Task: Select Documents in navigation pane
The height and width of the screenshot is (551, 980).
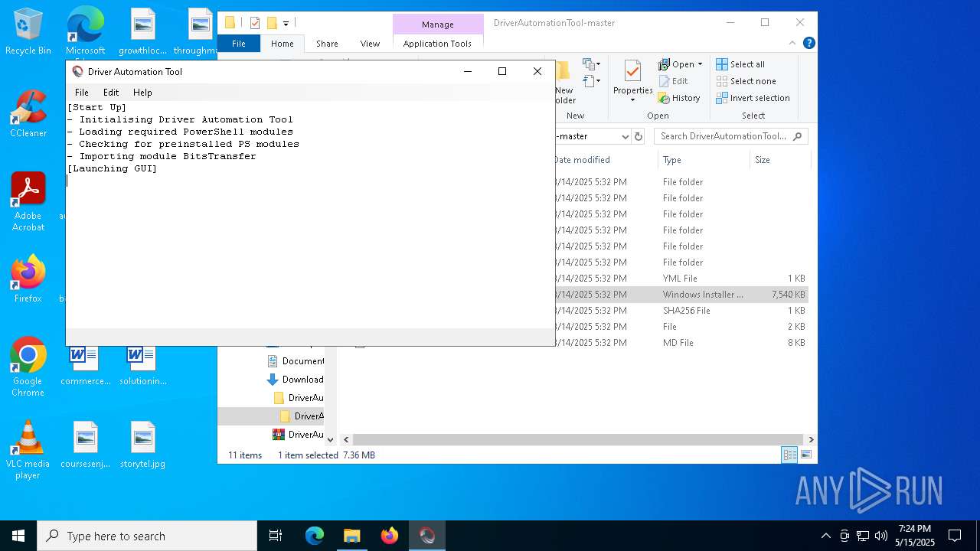Action: pos(295,361)
